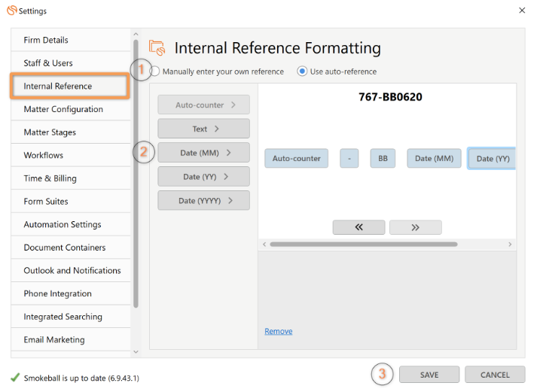
Task: Click the horizontal scrollbar thumb under tokens
Action: 363,244
